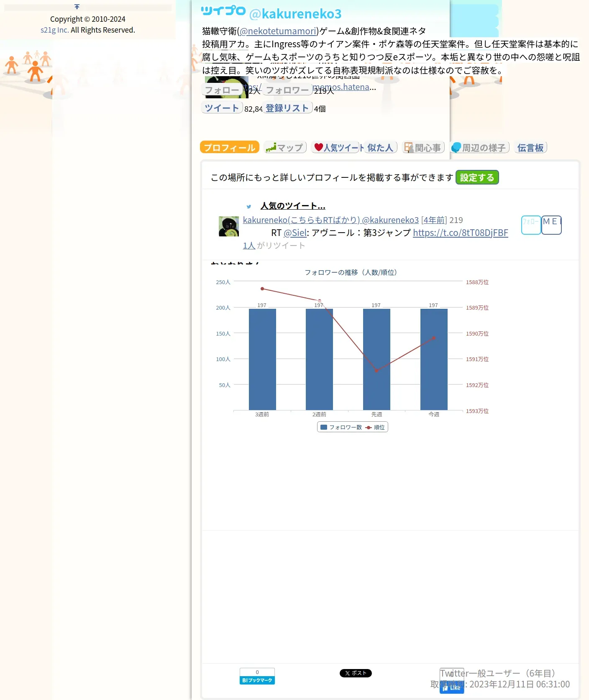
Task: Click the green 設定する button
Action: click(x=477, y=177)
